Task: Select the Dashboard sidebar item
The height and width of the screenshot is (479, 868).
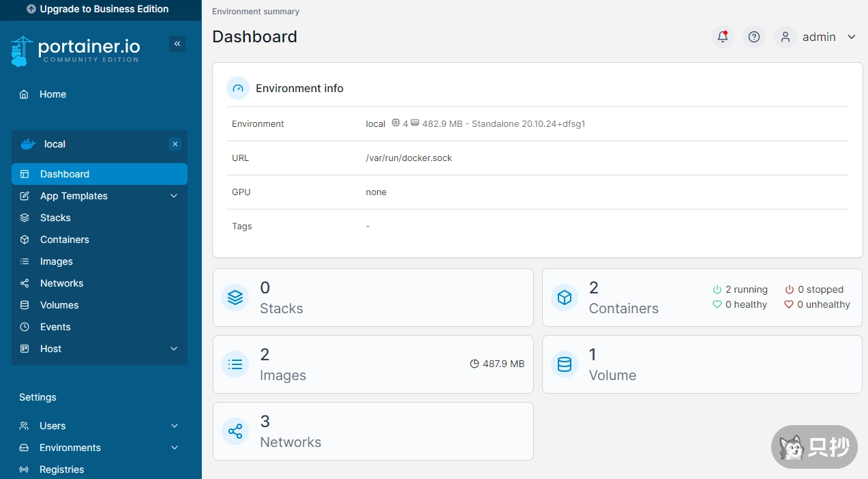Action: tap(65, 174)
